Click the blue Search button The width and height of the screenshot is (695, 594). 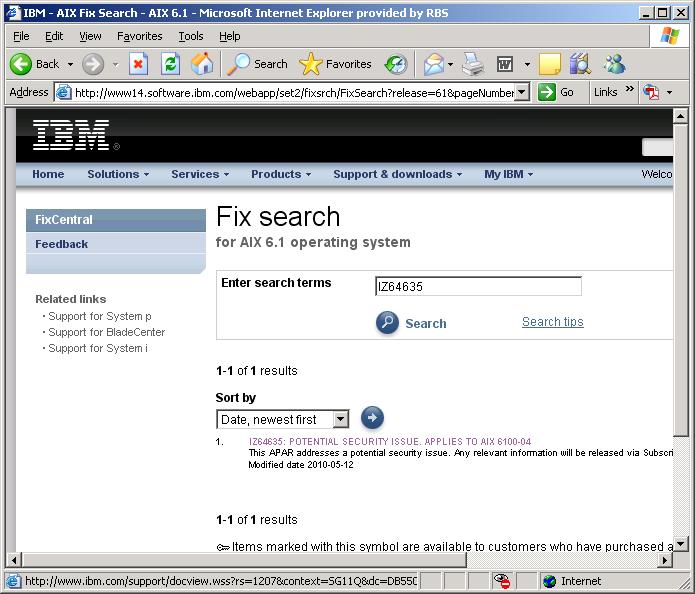pyautogui.click(x=411, y=323)
